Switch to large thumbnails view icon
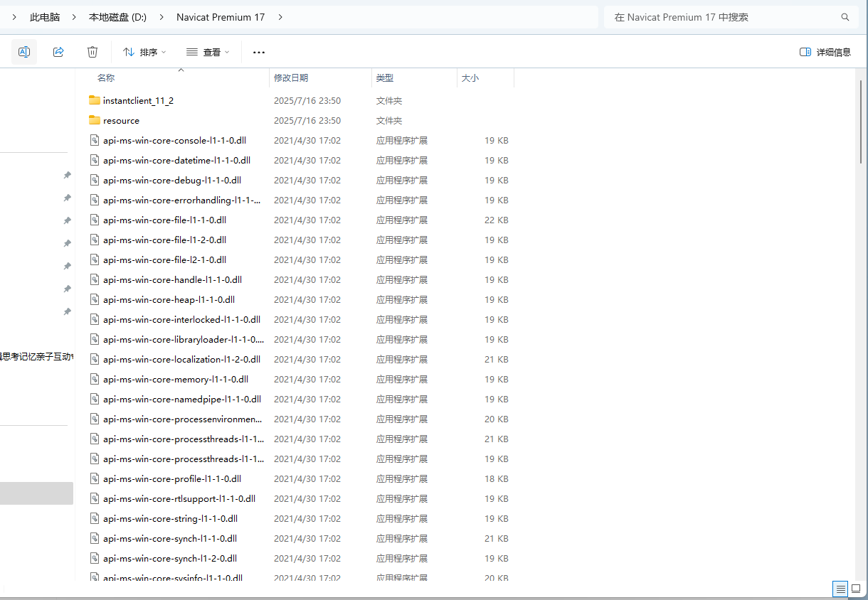 click(856, 589)
